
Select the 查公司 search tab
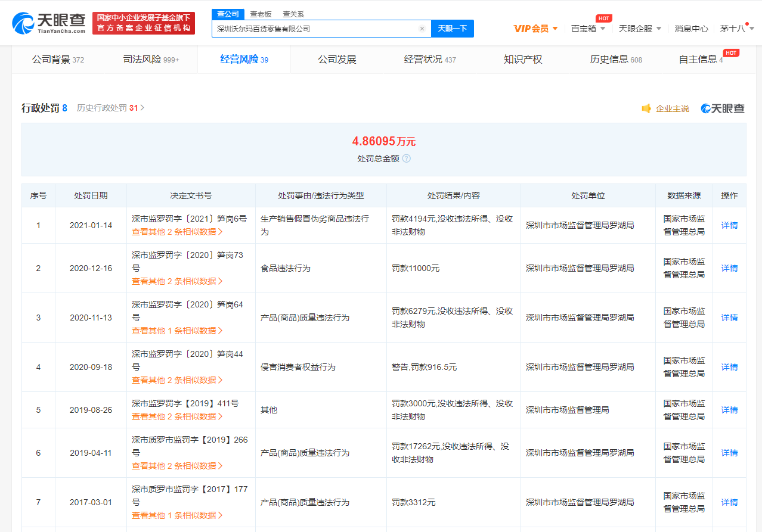[x=228, y=14]
